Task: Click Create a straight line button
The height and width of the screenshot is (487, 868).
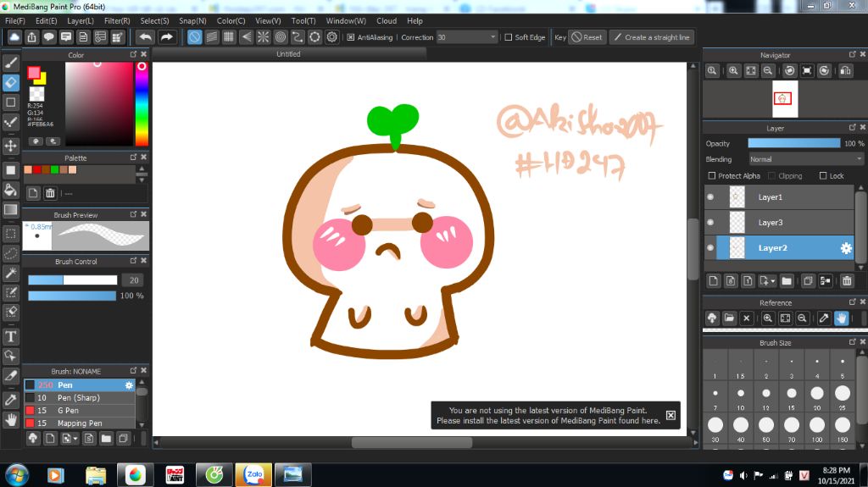Action: (652, 37)
